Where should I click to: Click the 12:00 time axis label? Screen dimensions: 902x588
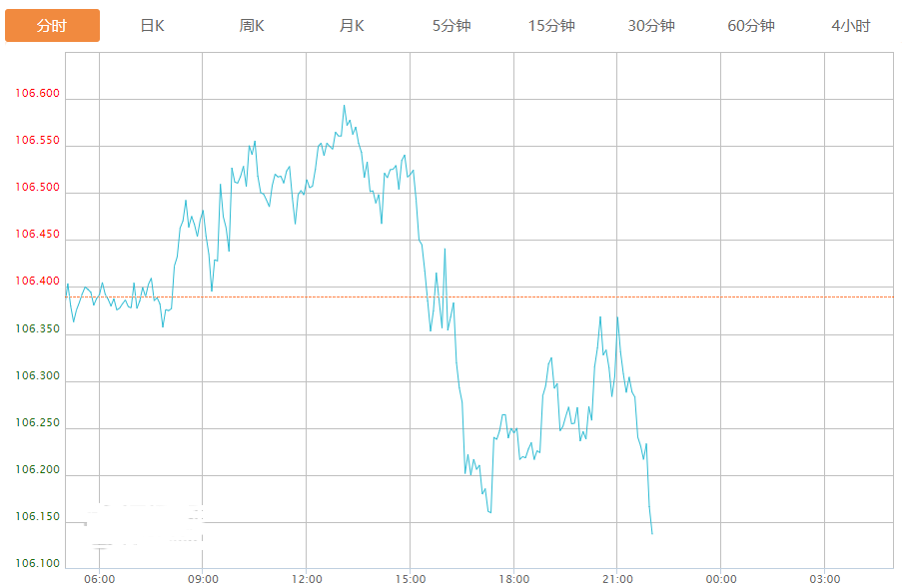[307, 579]
